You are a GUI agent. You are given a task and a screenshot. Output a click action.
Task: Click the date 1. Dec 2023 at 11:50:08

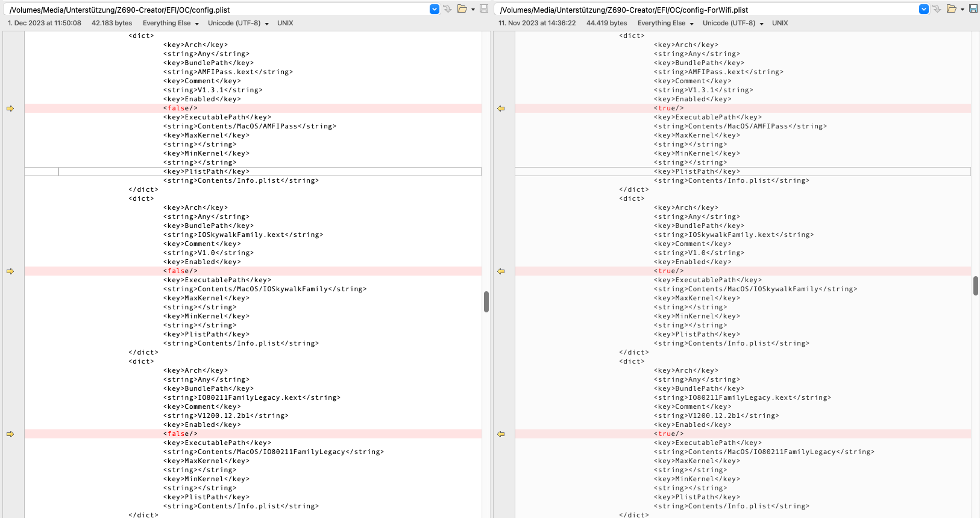pyautogui.click(x=45, y=23)
